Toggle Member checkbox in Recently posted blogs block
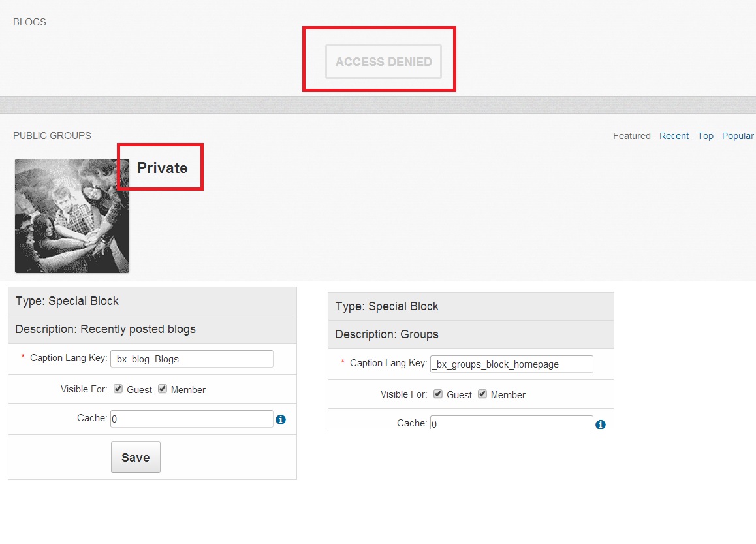The image size is (756, 544). tap(163, 389)
